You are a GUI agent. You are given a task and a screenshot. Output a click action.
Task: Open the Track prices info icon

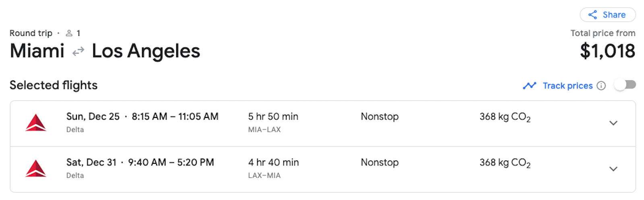pyautogui.click(x=601, y=86)
